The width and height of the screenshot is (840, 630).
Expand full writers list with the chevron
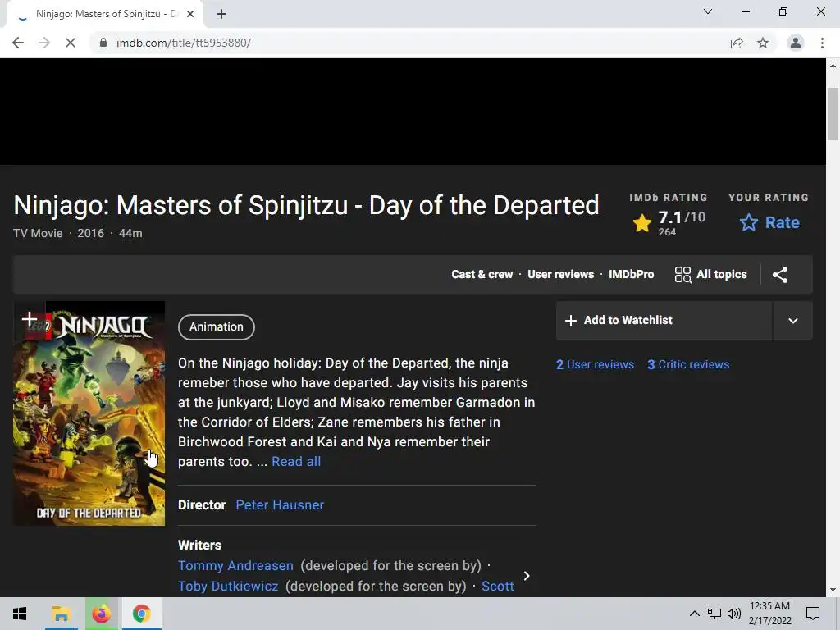coord(527,576)
